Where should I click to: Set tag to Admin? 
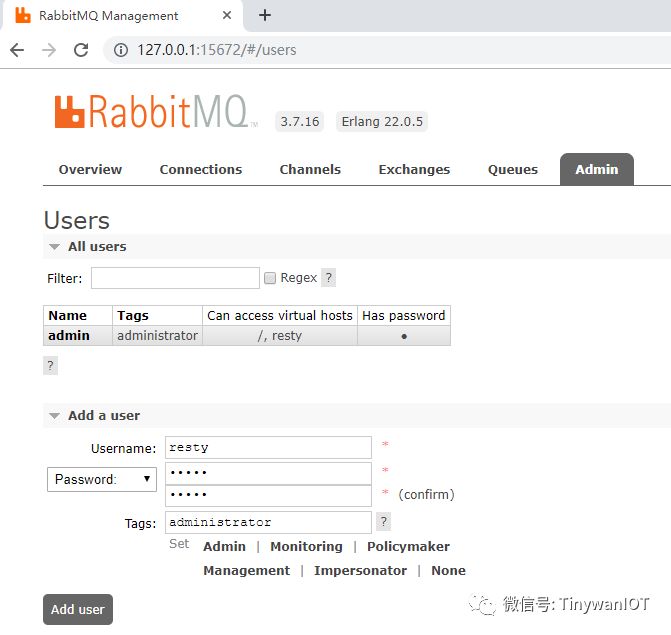224,546
